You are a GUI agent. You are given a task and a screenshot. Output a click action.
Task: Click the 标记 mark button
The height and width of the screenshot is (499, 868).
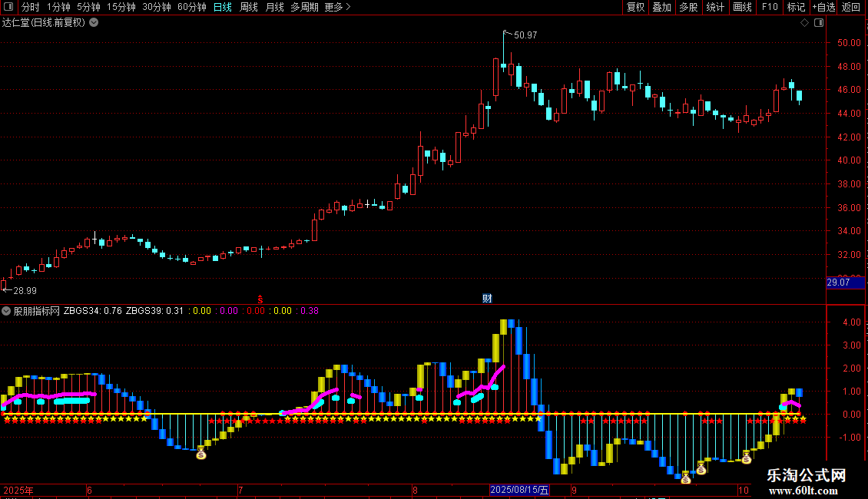click(x=796, y=7)
